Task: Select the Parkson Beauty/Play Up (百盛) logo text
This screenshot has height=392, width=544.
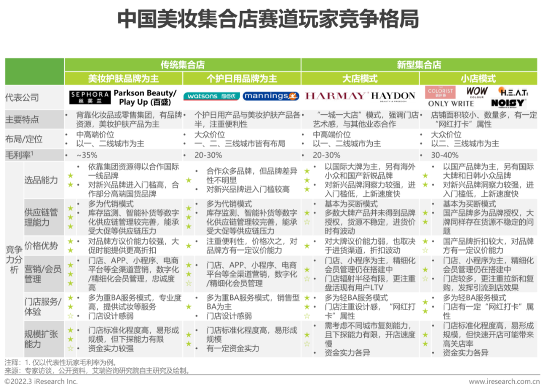Action: click(x=145, y=98)
